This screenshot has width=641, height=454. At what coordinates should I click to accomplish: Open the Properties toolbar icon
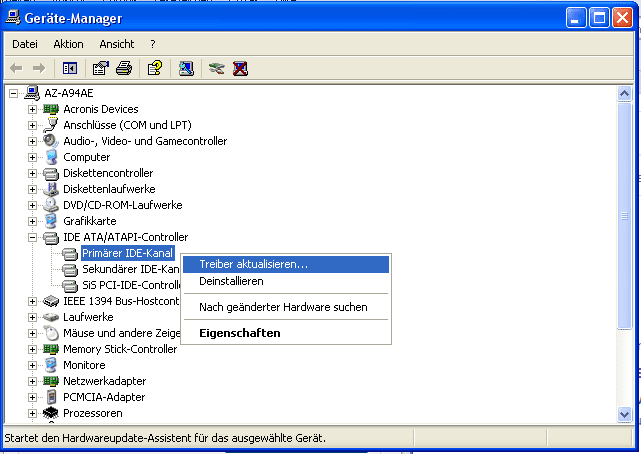(x=101, y=68)
